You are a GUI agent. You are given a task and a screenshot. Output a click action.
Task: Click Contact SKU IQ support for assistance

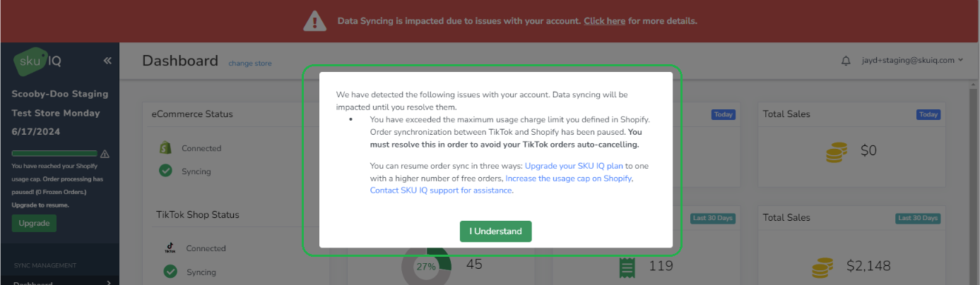pyautogui.click(x=441, y=190)
